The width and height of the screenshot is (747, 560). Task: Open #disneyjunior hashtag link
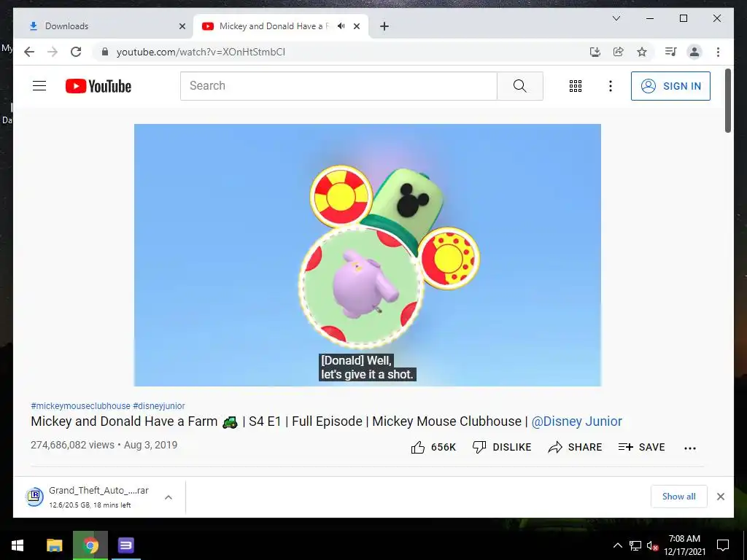tap(158, 405)
